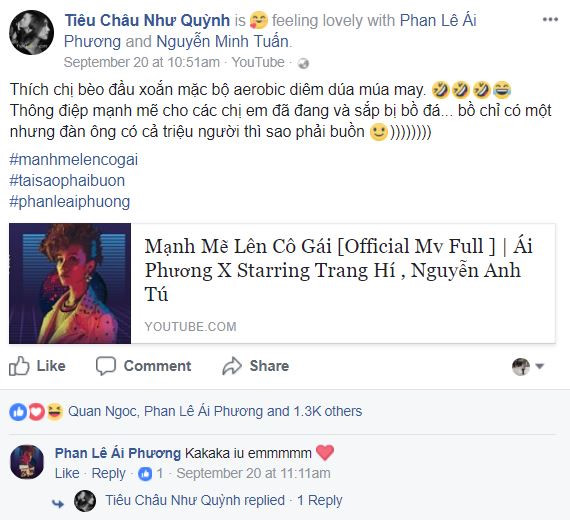Screen dimensions: 570x520
Task: Open Nguyễn Minh Tuấn tagged profile
Action: point(222,41)
